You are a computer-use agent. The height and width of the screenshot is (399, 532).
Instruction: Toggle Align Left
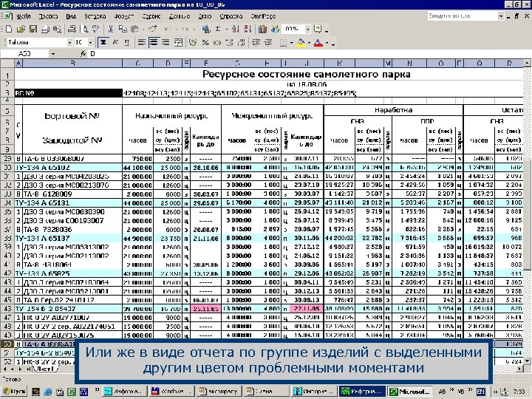142,42
